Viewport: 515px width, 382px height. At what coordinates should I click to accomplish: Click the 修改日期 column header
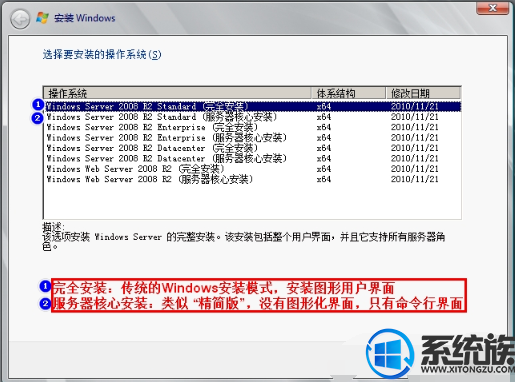(423, 93)
